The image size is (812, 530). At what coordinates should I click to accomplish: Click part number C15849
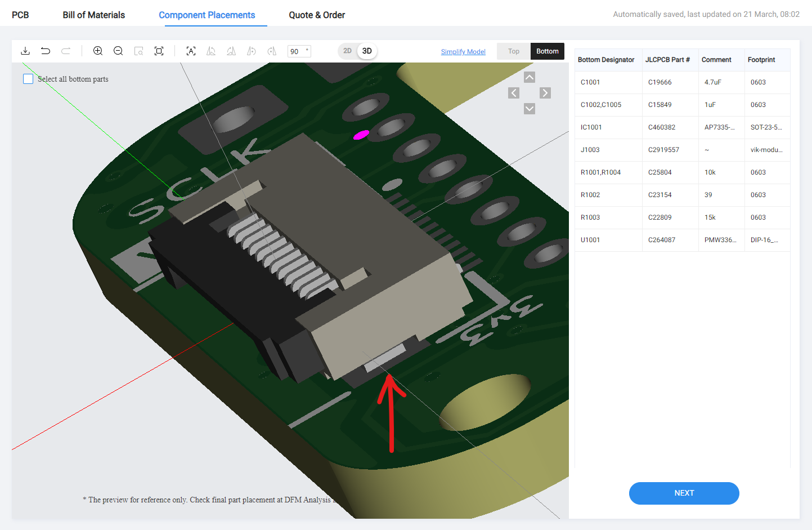660,105
